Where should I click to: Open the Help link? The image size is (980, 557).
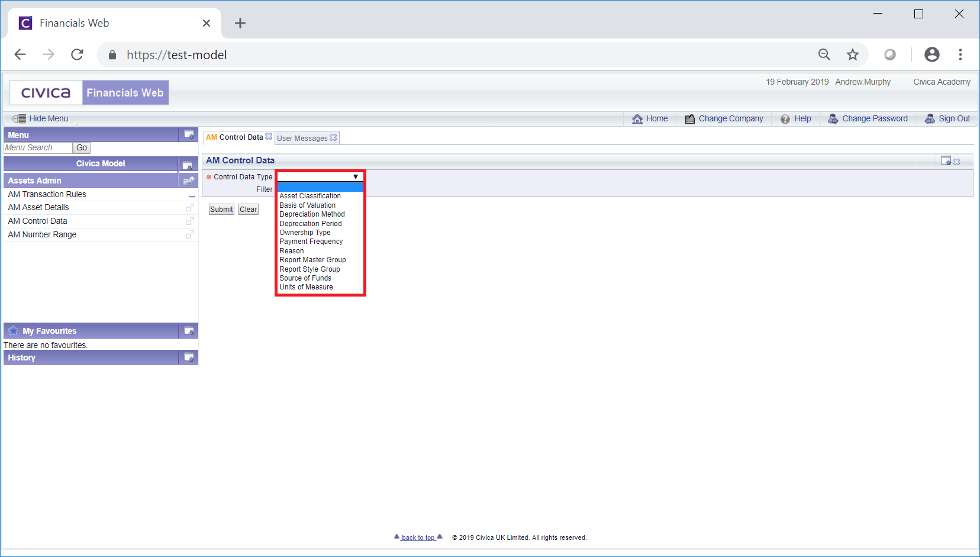click(x=802, y=118)
